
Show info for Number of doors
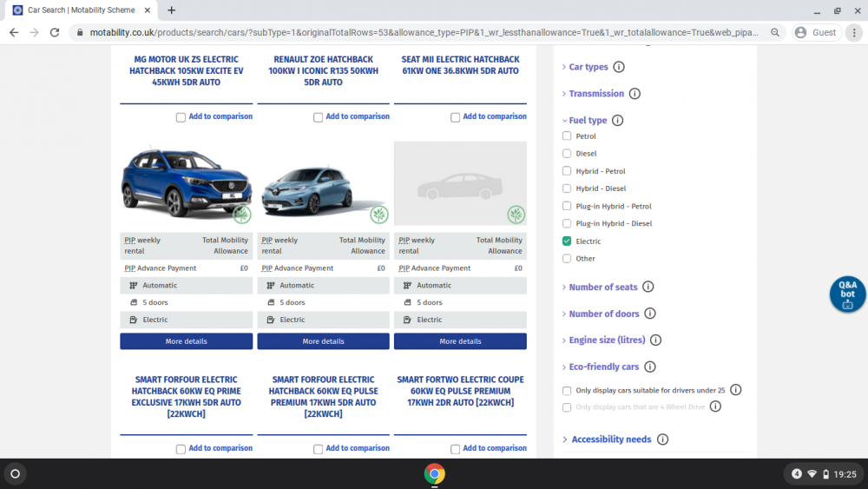[650, 314]
